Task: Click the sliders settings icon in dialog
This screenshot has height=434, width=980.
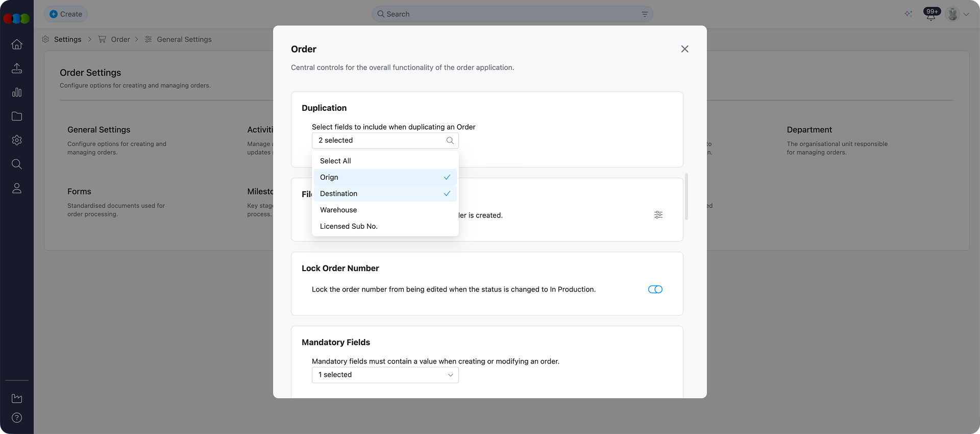Action: (x=658, y=215)
